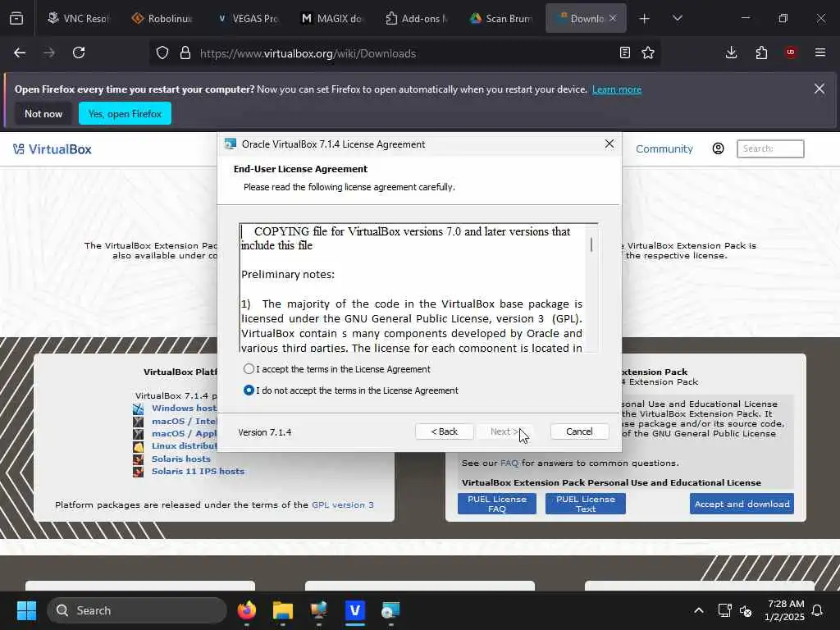Switch to the Robolinux tab
The height and width of the screenshot is (630, 840).
point(162,18)
